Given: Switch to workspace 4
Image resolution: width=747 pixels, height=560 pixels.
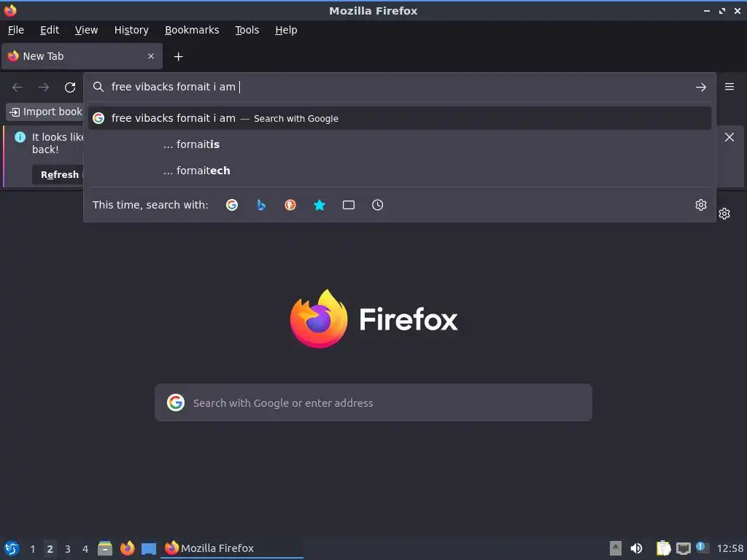Looking at the screenshot, I should click(85, 549).
